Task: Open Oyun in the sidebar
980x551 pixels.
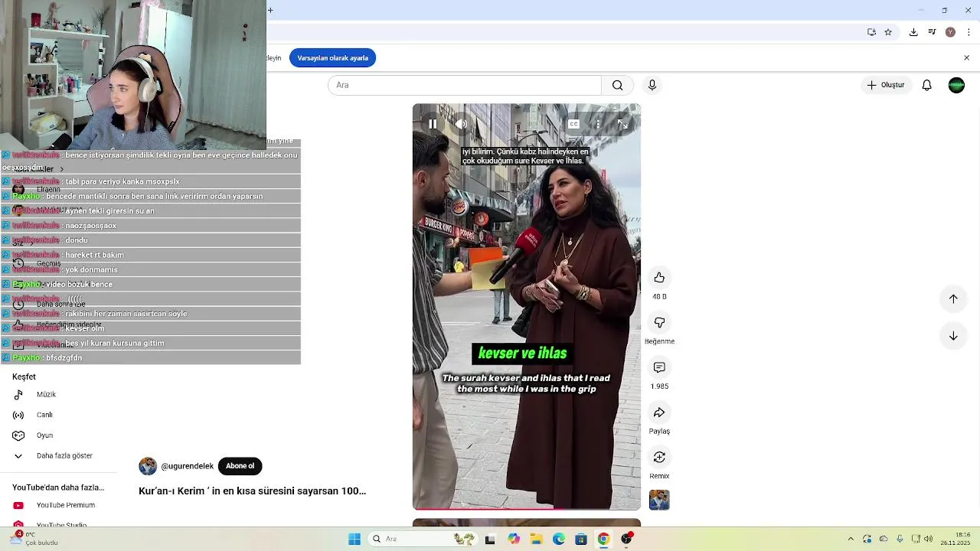Action: (44, 435)
